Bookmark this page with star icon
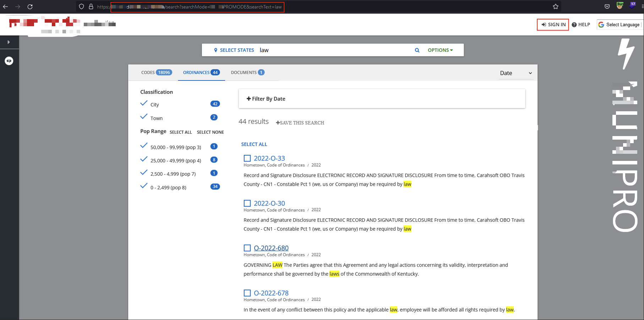 [x=555, y=7]
